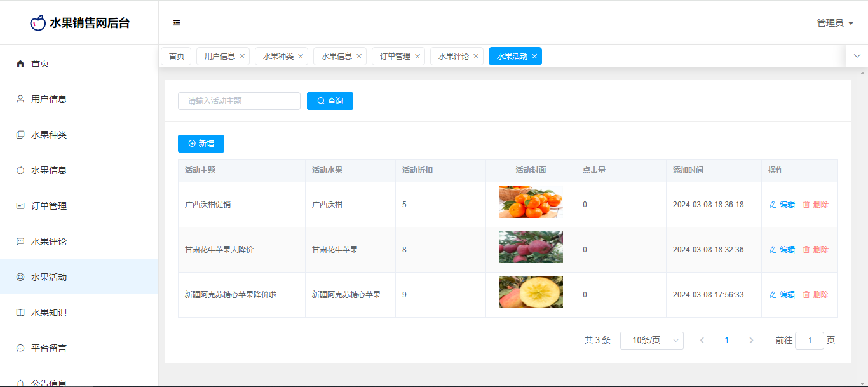This screenshot has height=387, width=868.
Task: Delete the 新疆阿克苏糖心苹果降价啦 row
Action: tap(816, 295)
